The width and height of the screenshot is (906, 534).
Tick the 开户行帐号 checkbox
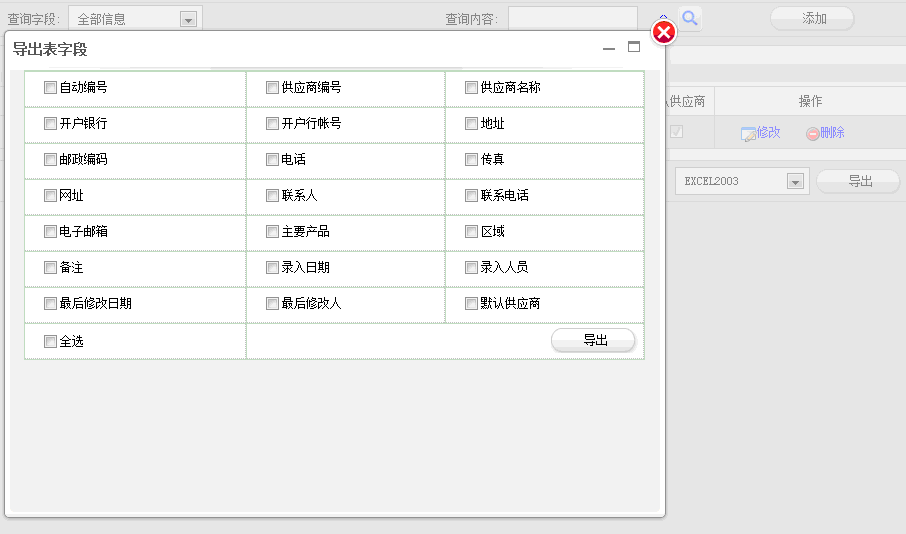tap(272, 124)
